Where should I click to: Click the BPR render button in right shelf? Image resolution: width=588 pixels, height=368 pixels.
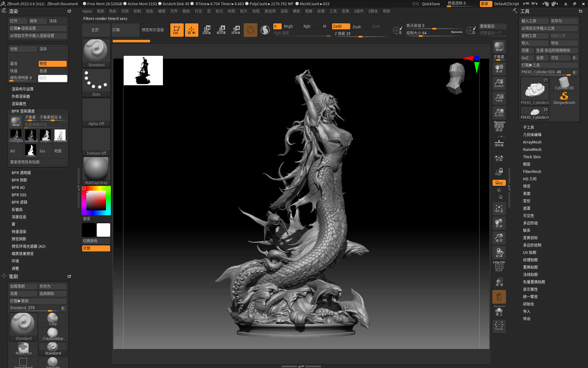[499, 47]
